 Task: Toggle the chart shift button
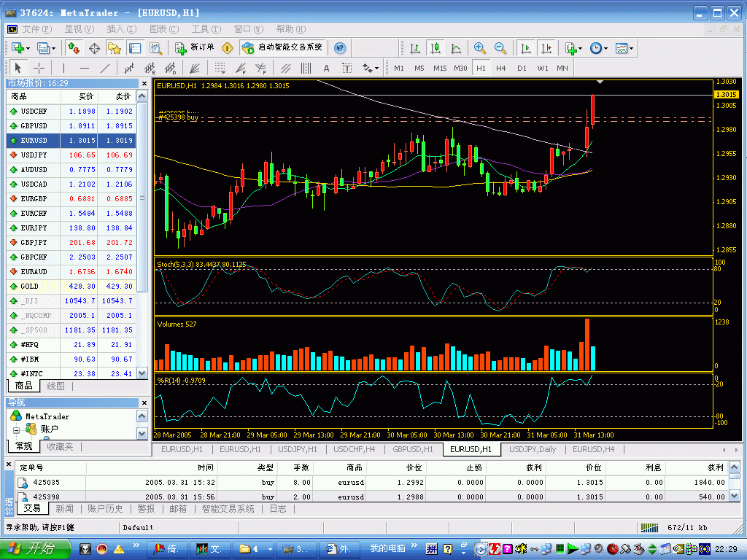click(546, 48)
